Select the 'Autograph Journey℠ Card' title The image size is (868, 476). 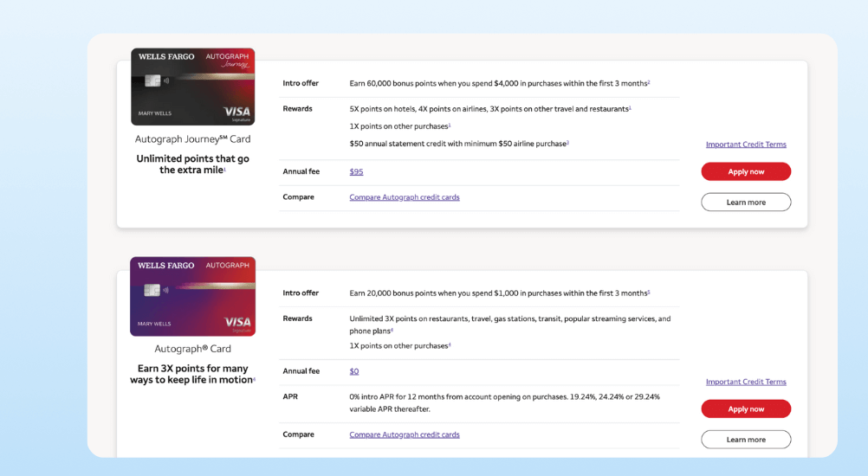click(x=192, y=139)
